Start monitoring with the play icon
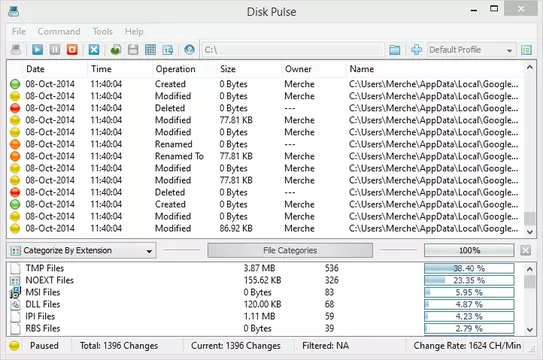The image size is (543, 360). [x=37, y=50]
